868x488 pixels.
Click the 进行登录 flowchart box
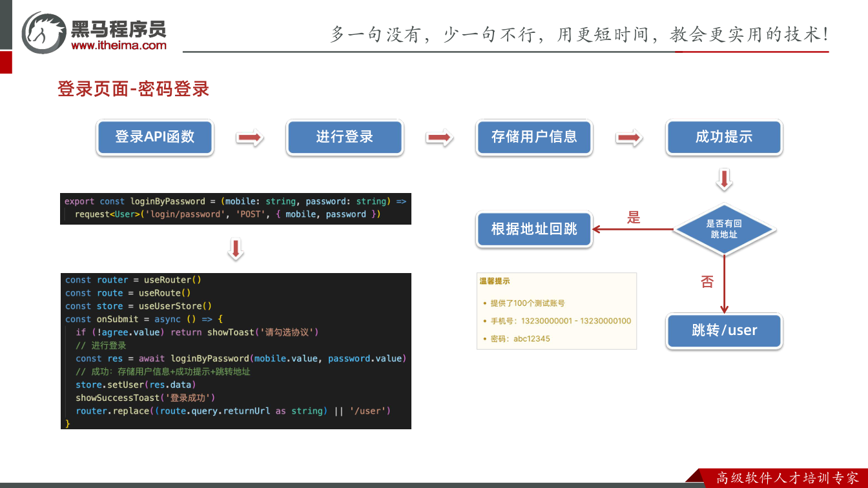345,137
